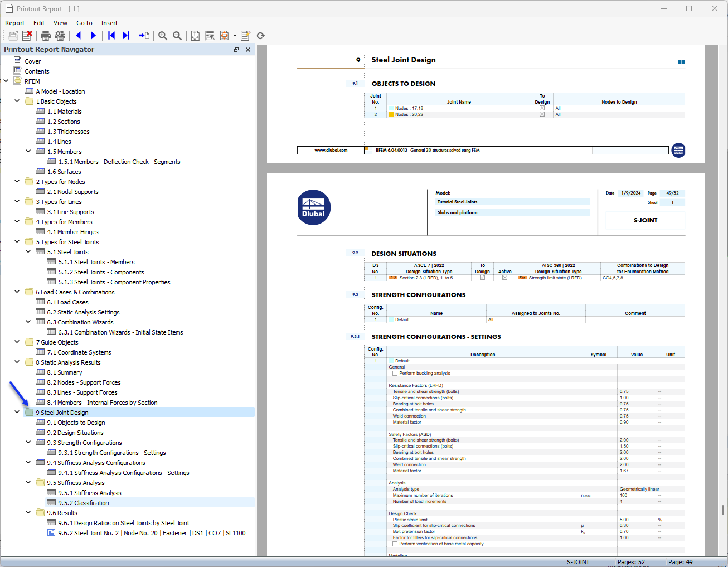Collapse the 9 Steel Joint Design folder

[x=17, y=412]
